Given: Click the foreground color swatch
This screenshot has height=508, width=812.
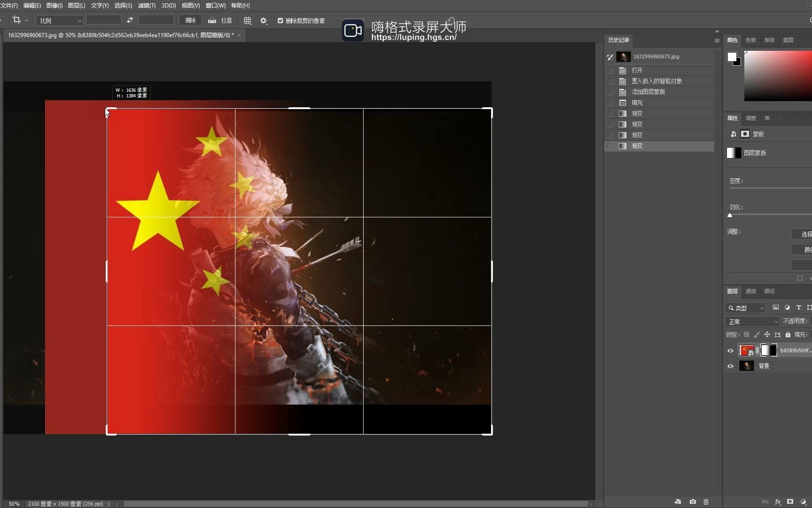Looking at the screenshot, I should (x=732, y=57).
